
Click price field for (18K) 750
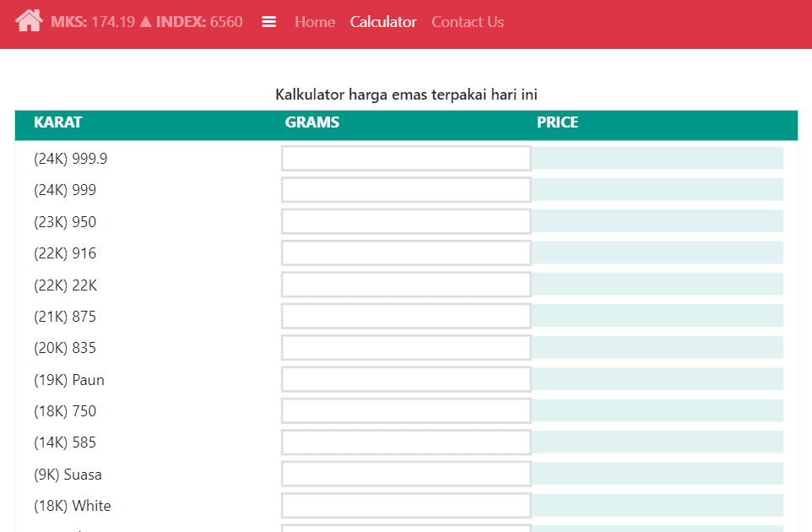point(658,410)
